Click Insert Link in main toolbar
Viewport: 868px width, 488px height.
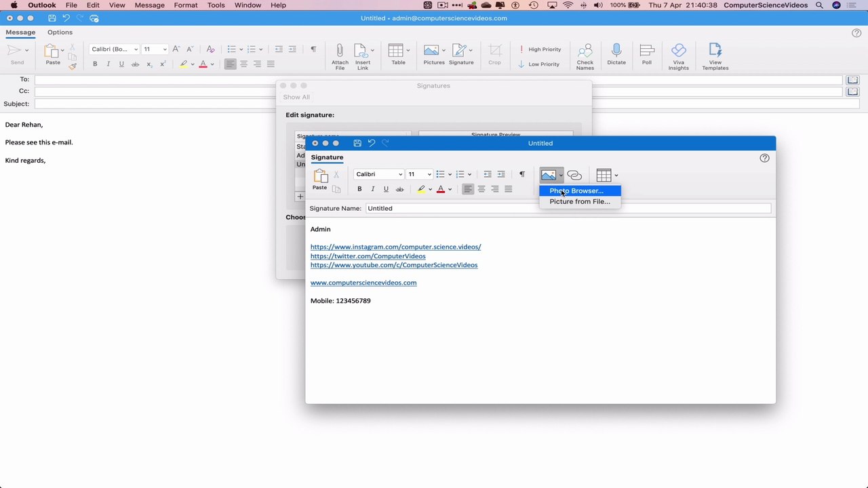tap(363, 56)
